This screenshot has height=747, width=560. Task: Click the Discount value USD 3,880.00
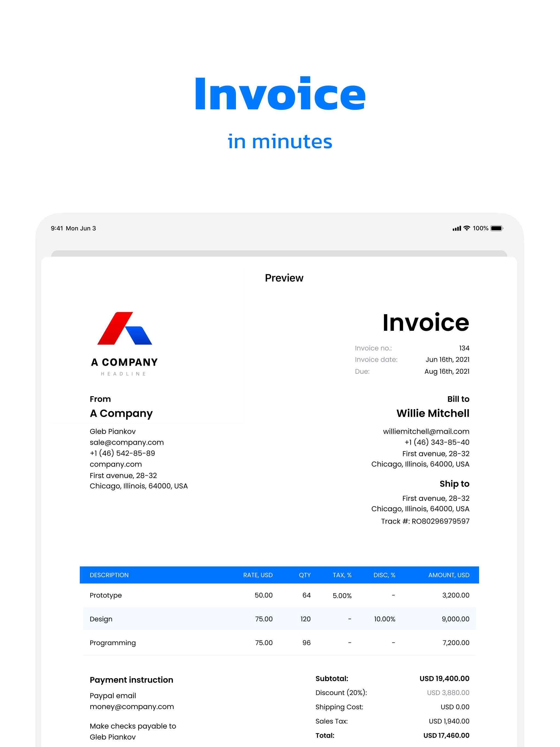pyautogui.click(x=448, y=693)
